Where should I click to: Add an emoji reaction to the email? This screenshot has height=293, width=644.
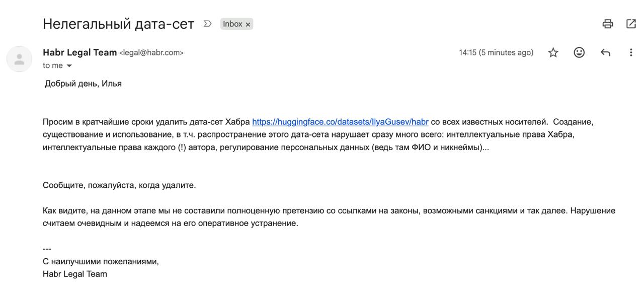click(x=579, y=52)
